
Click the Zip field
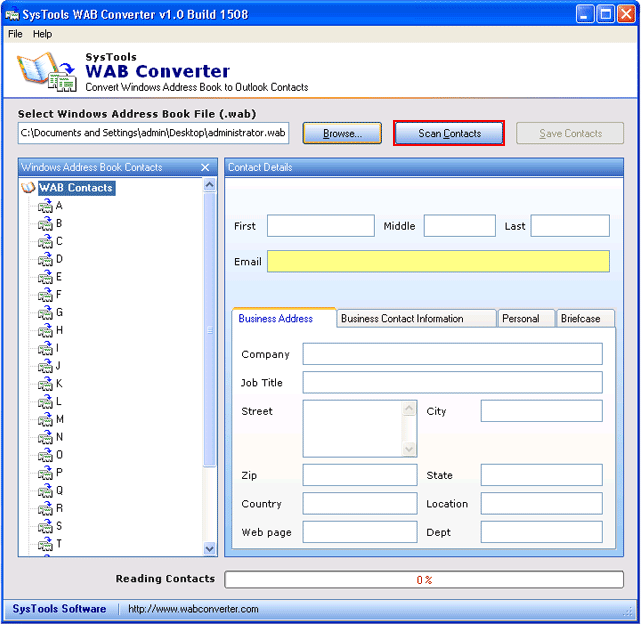(x=360, y=475)
